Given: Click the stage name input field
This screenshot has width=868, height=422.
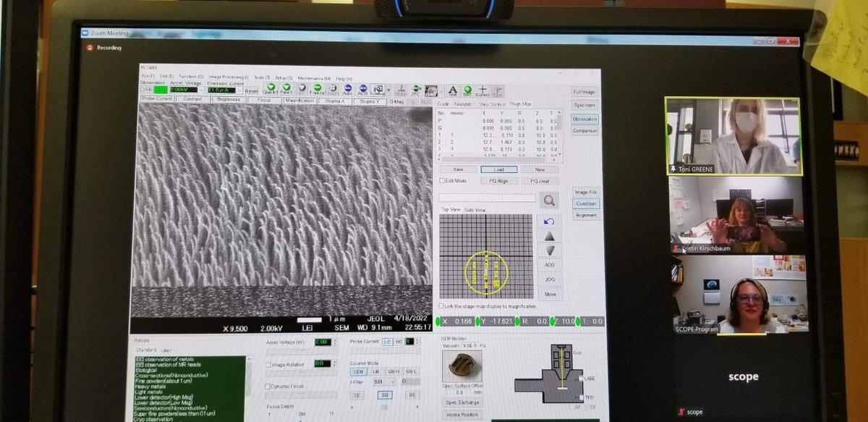Looking at the screenshot, I should point(487,198).
